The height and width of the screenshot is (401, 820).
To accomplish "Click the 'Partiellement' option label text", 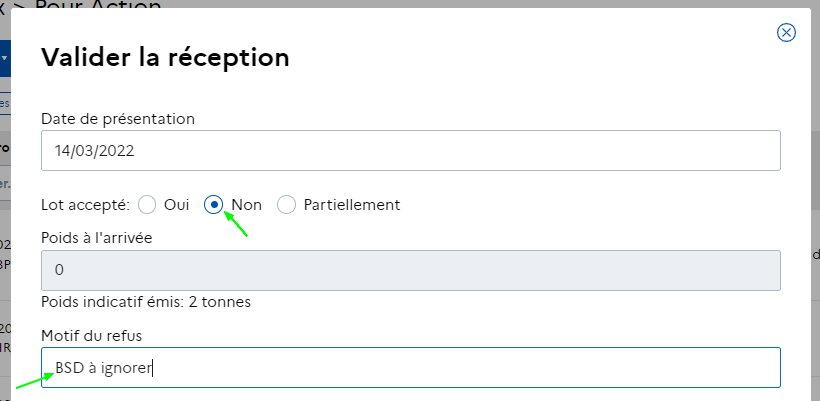I will click(352, 205).
